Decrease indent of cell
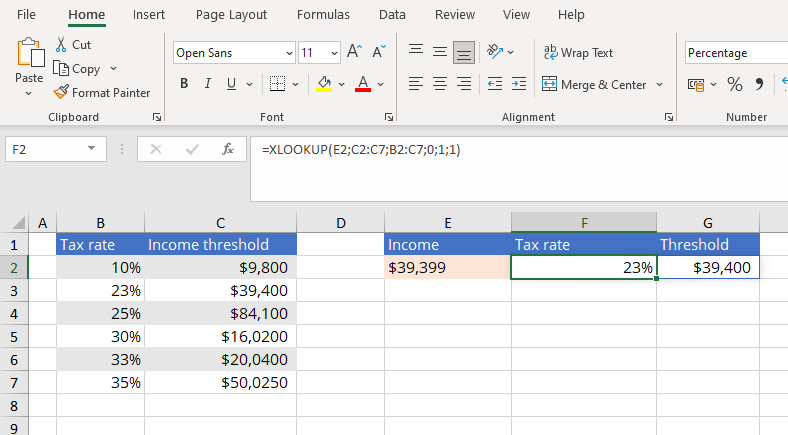This screenshot has width=788, height=435. [x=495, y=84]
